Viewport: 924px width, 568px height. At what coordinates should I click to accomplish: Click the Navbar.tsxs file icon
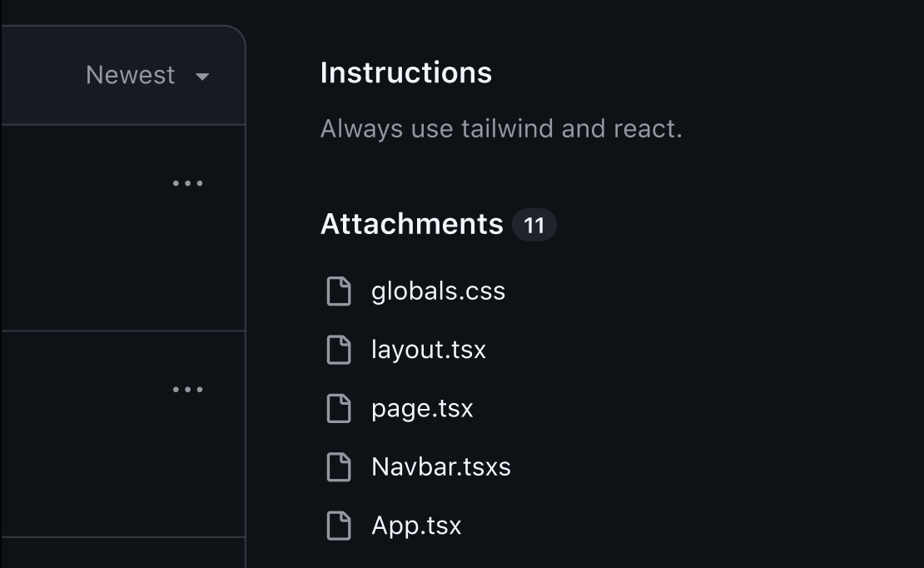(338, 467)
